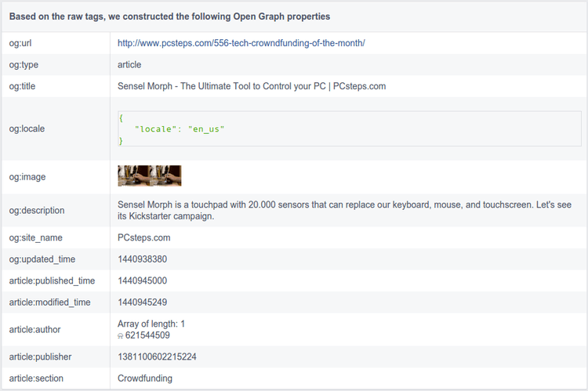Click the og:title property label
This screenshot has height=391, width=588.
(x=22, y=86)
